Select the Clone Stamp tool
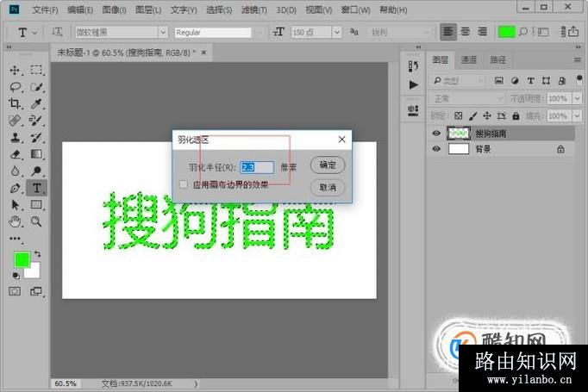 click(15, 137)
